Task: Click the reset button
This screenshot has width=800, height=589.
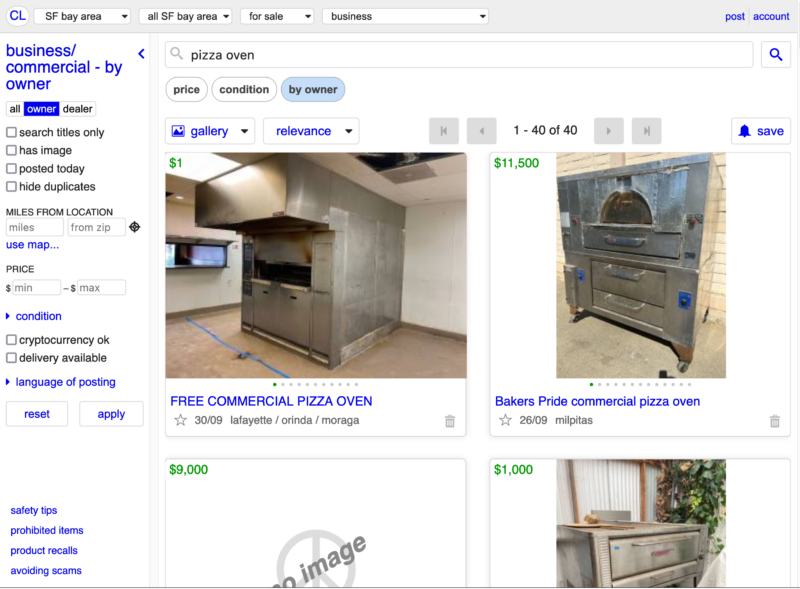Action: [37, 414]
